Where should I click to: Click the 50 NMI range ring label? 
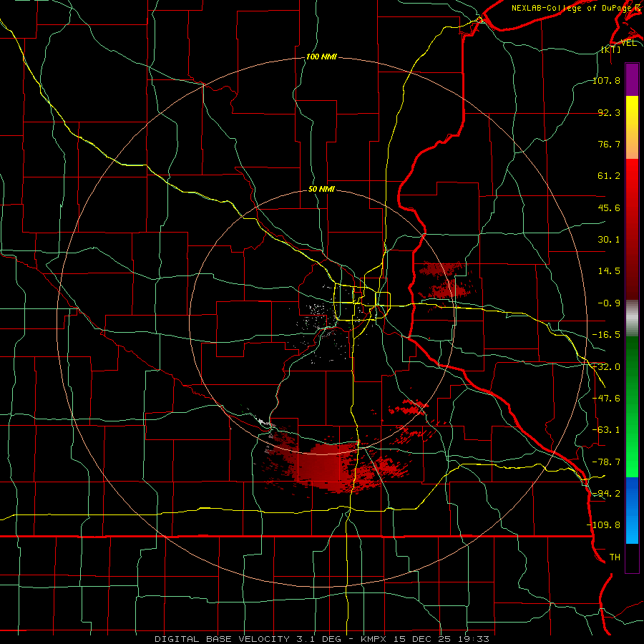[321, 189]
